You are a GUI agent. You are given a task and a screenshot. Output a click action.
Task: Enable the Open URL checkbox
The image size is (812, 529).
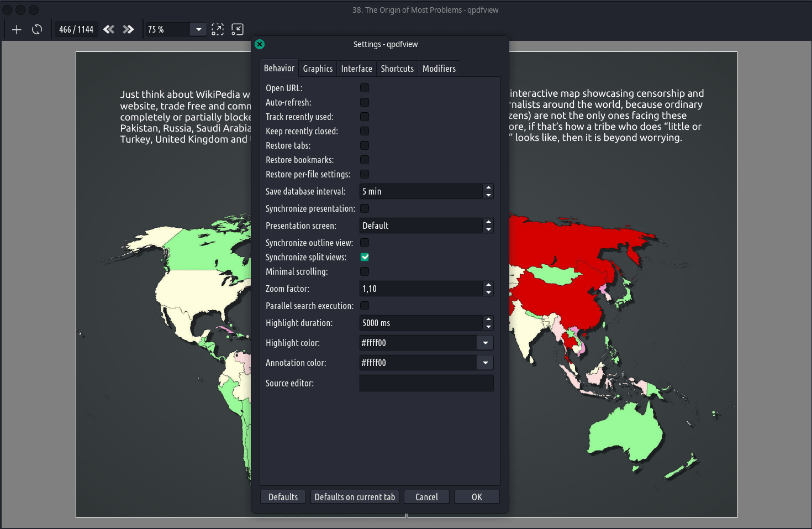click(x=365, y=88)
